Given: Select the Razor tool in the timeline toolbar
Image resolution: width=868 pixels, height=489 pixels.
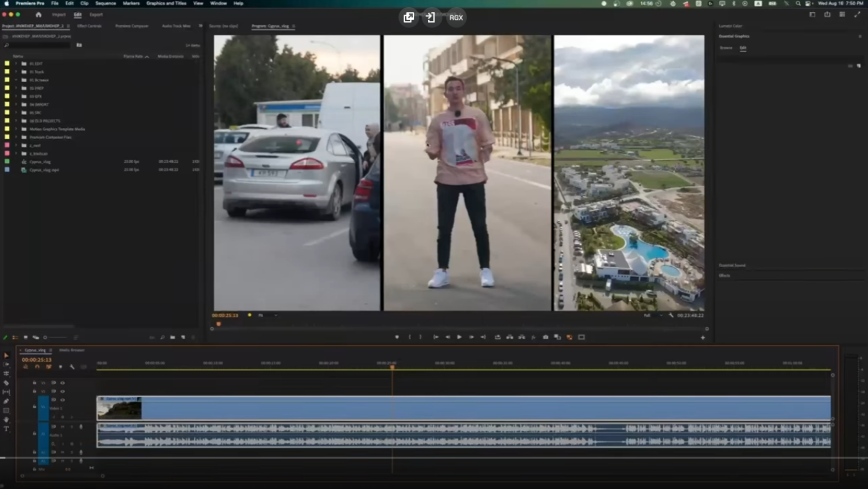Looking at the screenshot, I should (x=6, y=383).
